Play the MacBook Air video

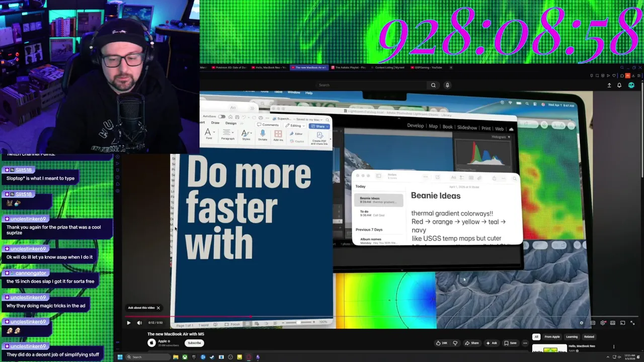[128, 323]
